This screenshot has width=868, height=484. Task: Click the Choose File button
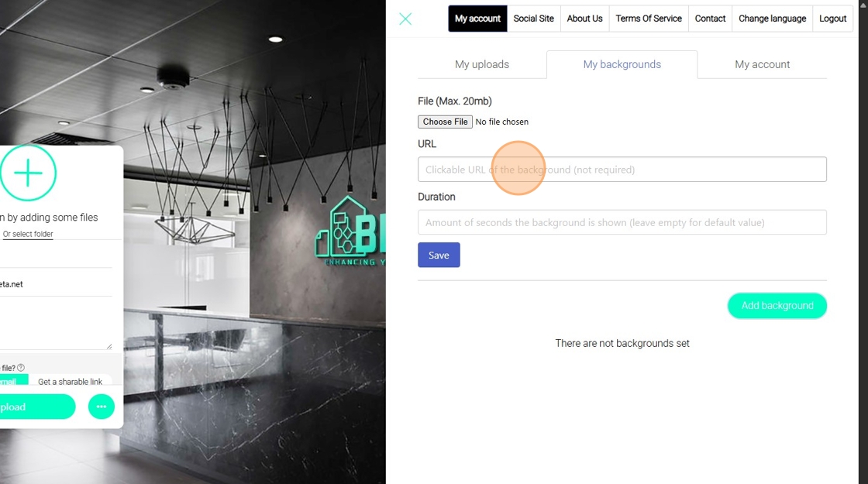pyautogui.click(x=445, y=122)
